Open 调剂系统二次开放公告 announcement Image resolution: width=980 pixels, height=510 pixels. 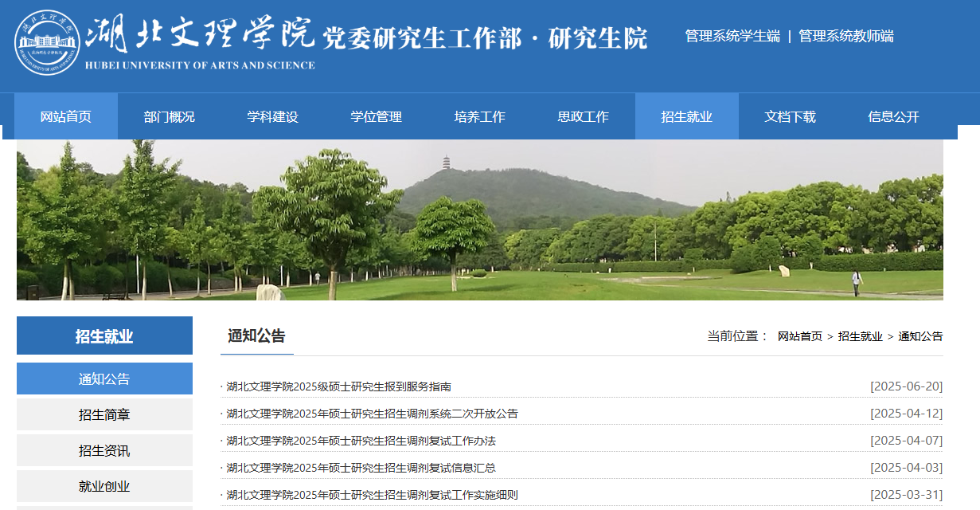[x=372, y=414]
